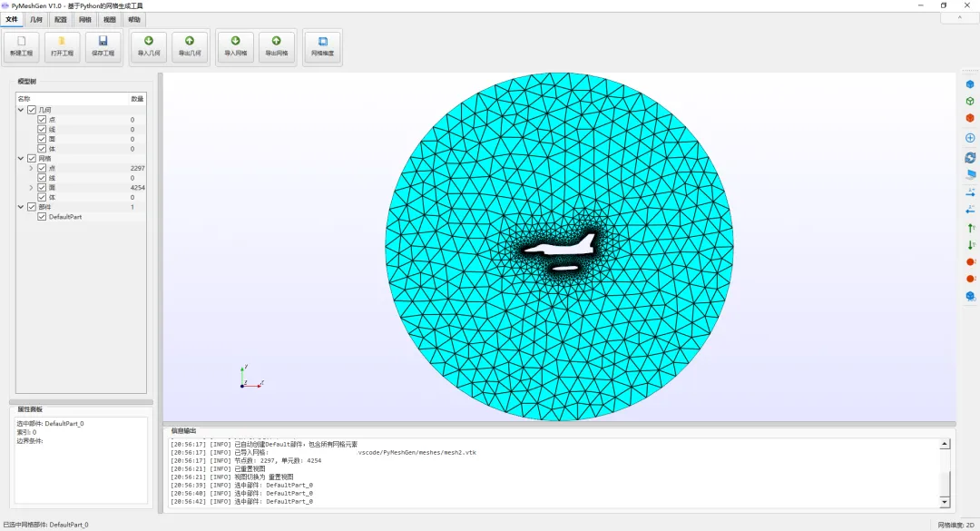This screenshot has height=531, width=980.
Task: Click the log scrollbar down arrow
Action: (945, 502)
